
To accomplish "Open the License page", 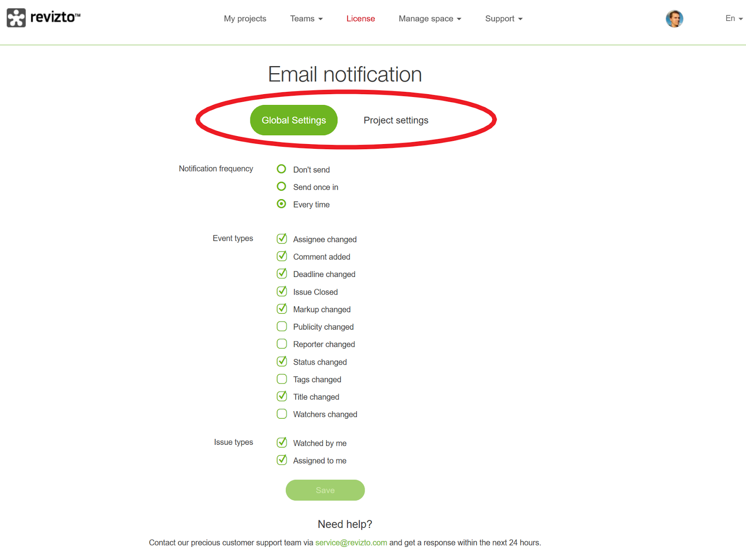I will pyautogui.click(x=360, y=19).
